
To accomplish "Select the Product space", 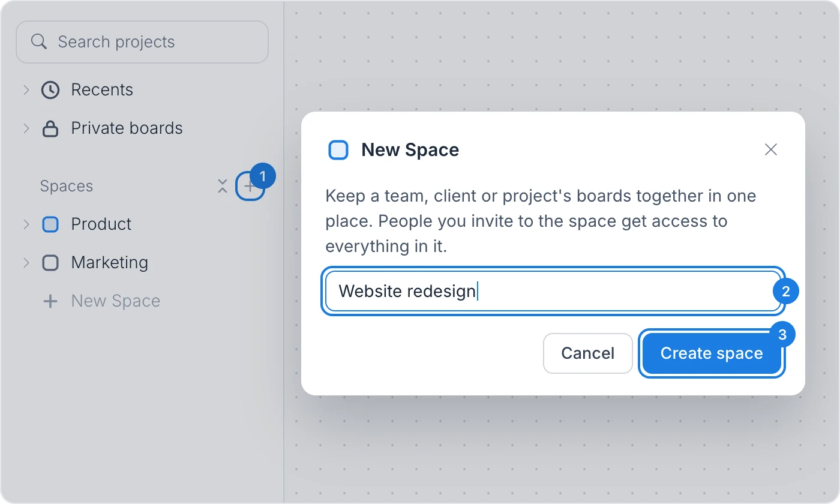I will tap(101, 224).
